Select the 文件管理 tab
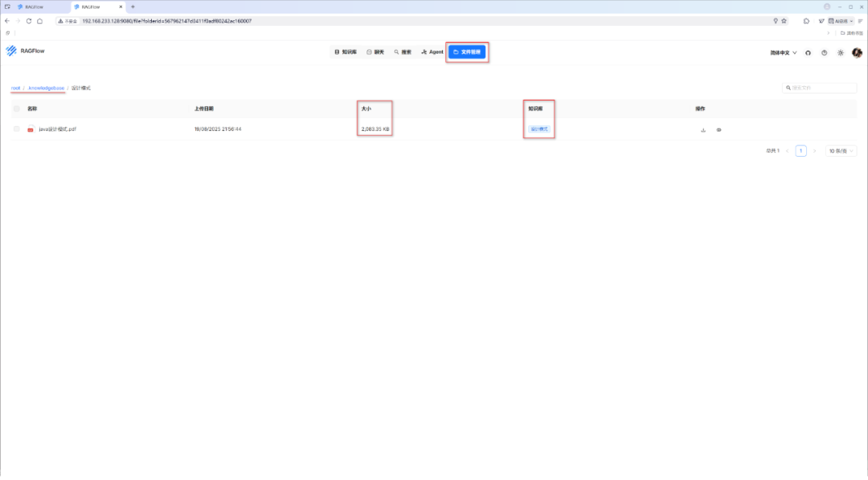The image size is (868, 480). (467, 52)
